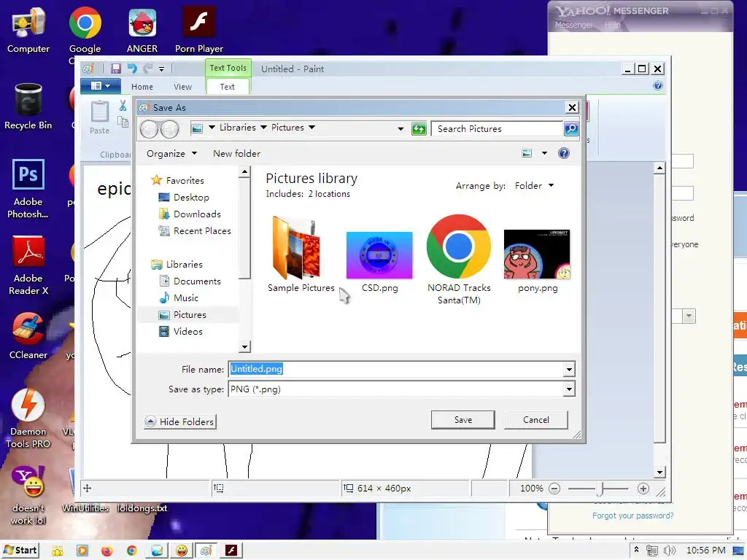Click the navigation pane scroll down arrow
Image resolution: width=747 pixels, height=560 pixels.
coord(244,346)
